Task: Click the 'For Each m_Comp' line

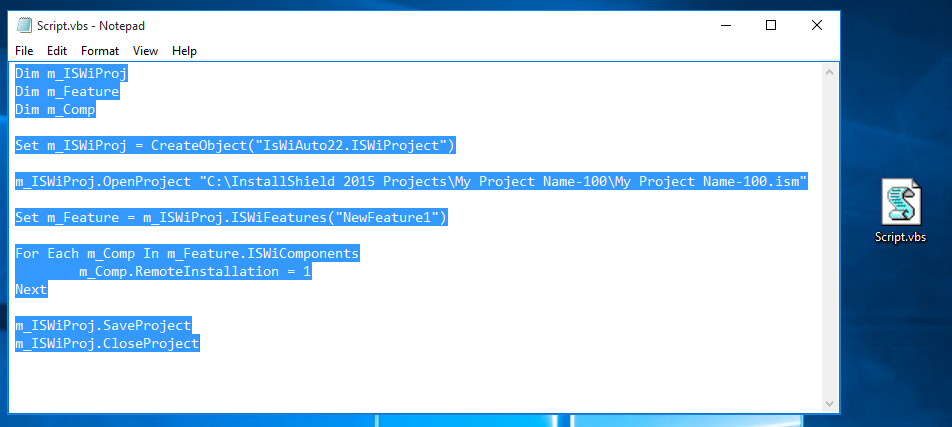Action: (x=187, y=253)
